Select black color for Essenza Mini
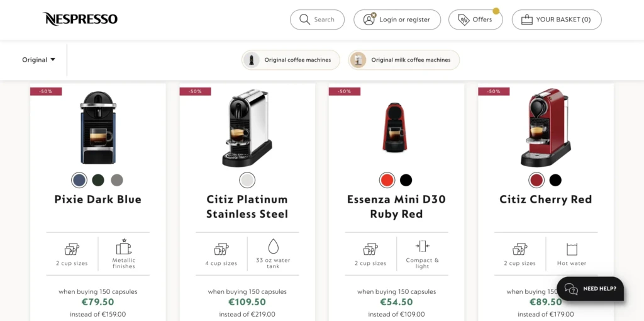The width and height of the screenshot is (644, 321). click(406, 181)
